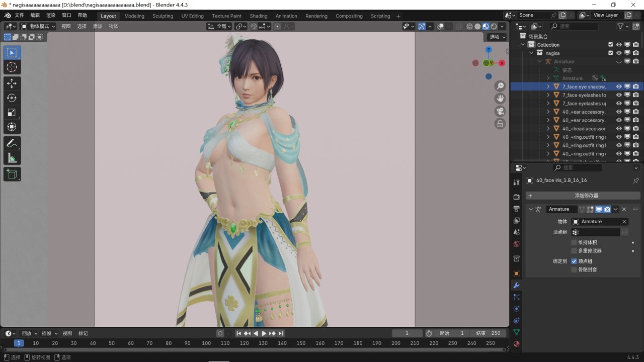The image size is (644, 362).
Task: Open the 回放 playback dropdown
Action: (29, 333)
